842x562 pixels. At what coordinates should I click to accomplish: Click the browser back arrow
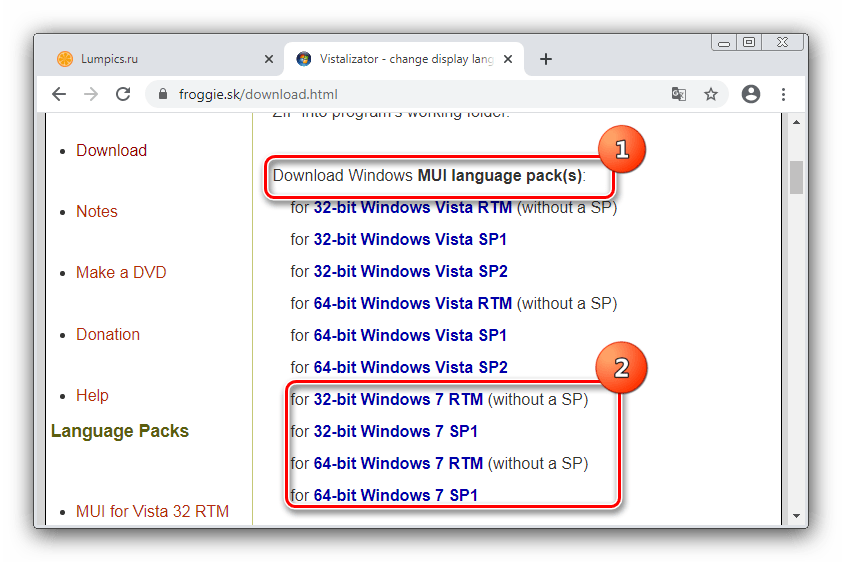click(59, 94)
